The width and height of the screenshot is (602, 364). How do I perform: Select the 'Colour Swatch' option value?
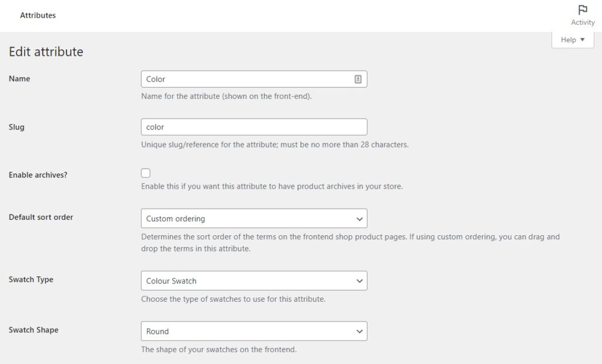point(170,280)
